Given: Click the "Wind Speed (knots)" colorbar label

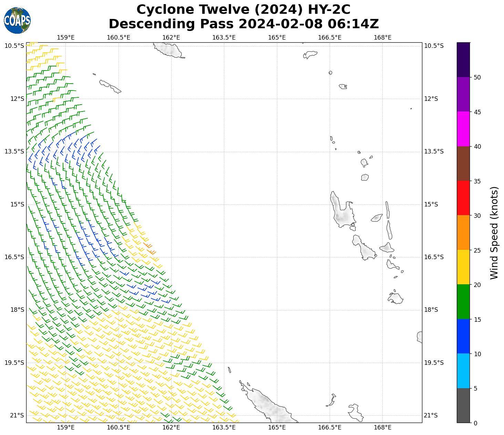Looking at the screenshot, I should click(494, 233).
